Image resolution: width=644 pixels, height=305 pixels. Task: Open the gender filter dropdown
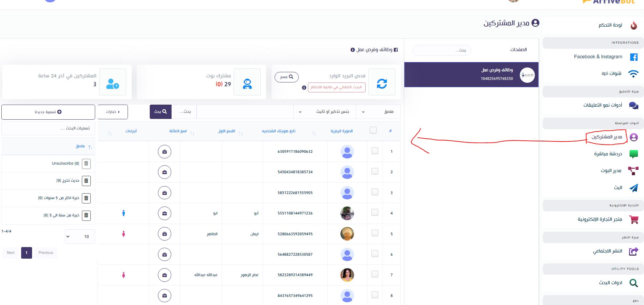click(324, 112)
